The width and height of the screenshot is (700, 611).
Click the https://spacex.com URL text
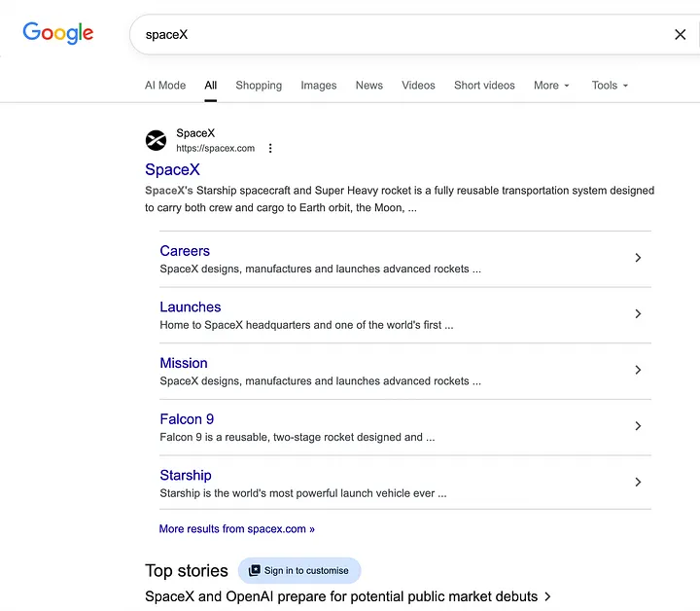point(215,148)
